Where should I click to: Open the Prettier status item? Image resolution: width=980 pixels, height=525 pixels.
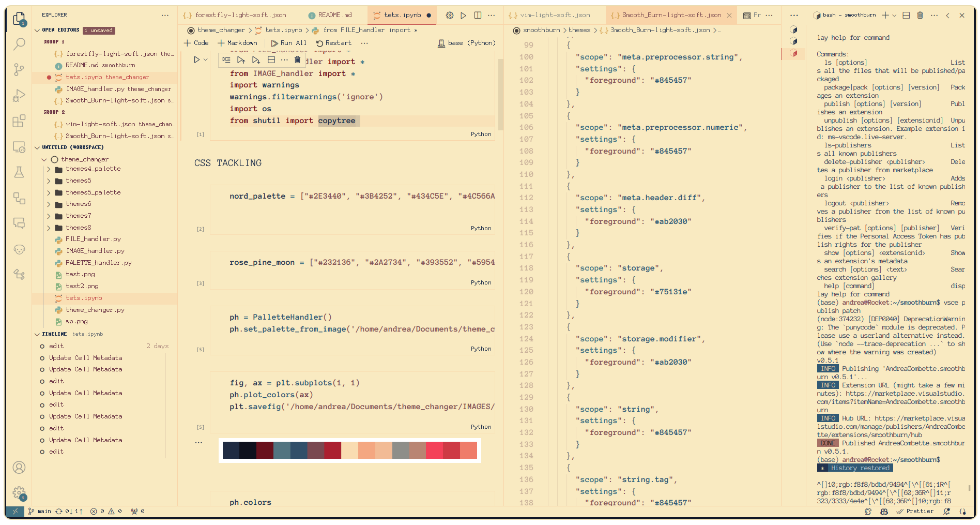915,511
